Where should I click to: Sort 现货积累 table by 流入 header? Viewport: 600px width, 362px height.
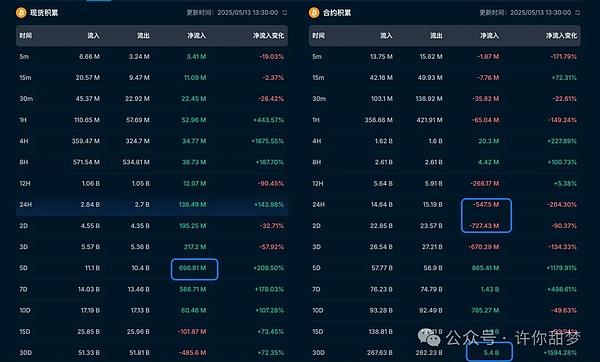point(93,36)
